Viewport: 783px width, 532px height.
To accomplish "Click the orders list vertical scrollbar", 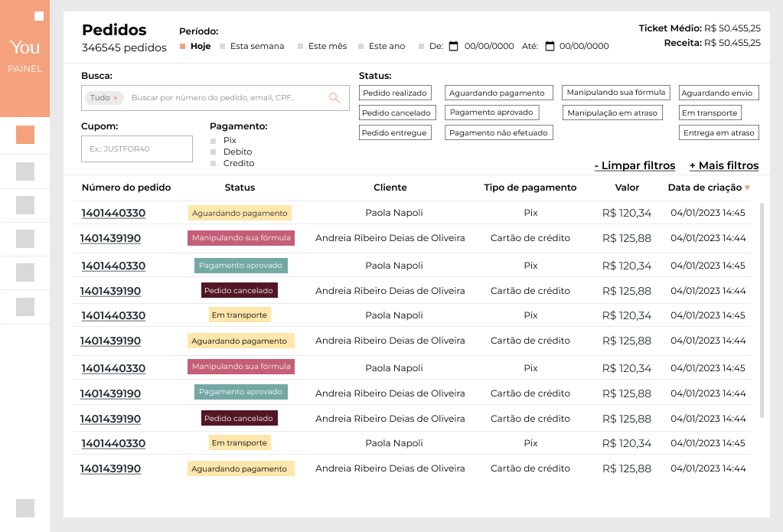I will tap(762, 310).
